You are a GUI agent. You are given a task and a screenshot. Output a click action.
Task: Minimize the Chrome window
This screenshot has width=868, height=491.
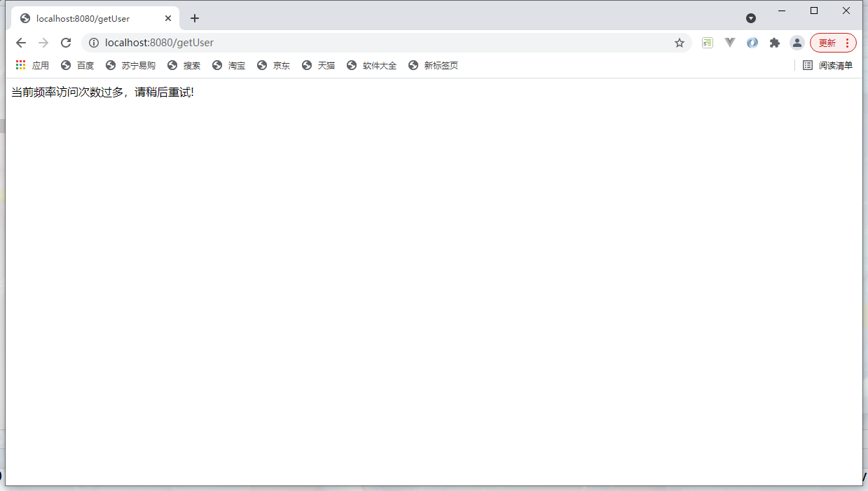[x=782, y=11]
